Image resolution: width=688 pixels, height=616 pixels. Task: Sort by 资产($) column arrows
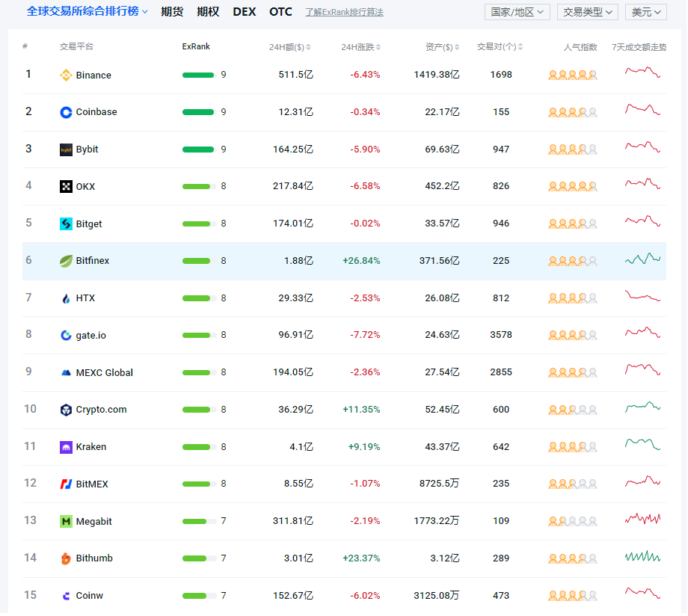click(457, 47)
